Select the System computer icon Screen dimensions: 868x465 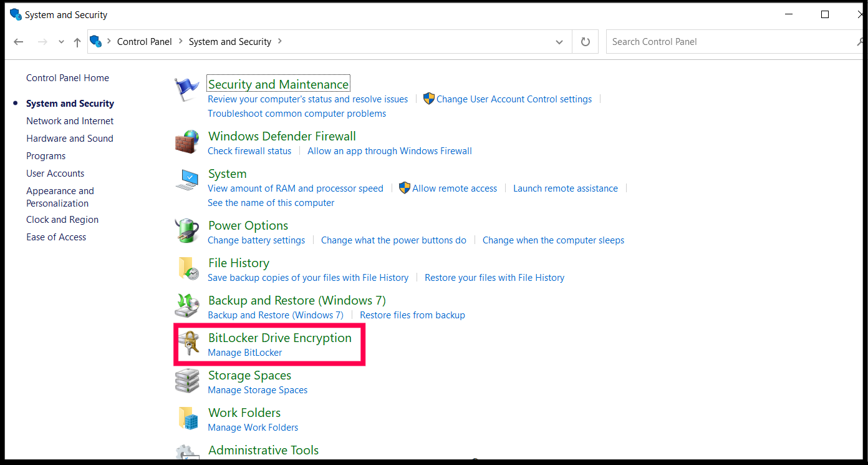coord(186,180)
